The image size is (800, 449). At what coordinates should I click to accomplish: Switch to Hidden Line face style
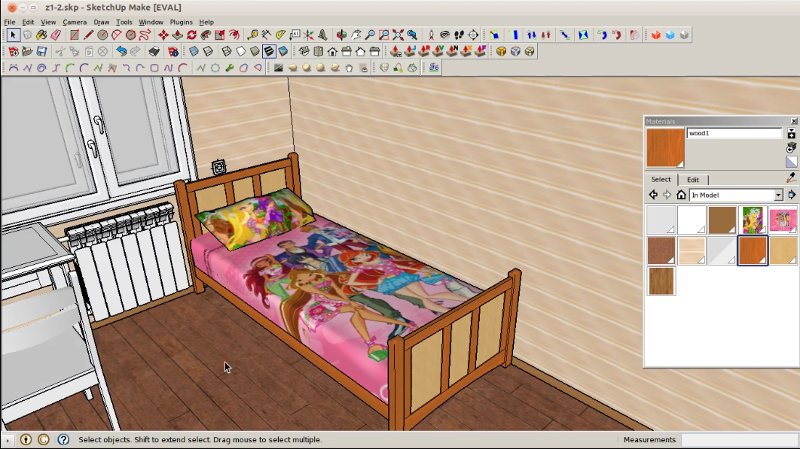pyautogui.click(x=241, y=51)
